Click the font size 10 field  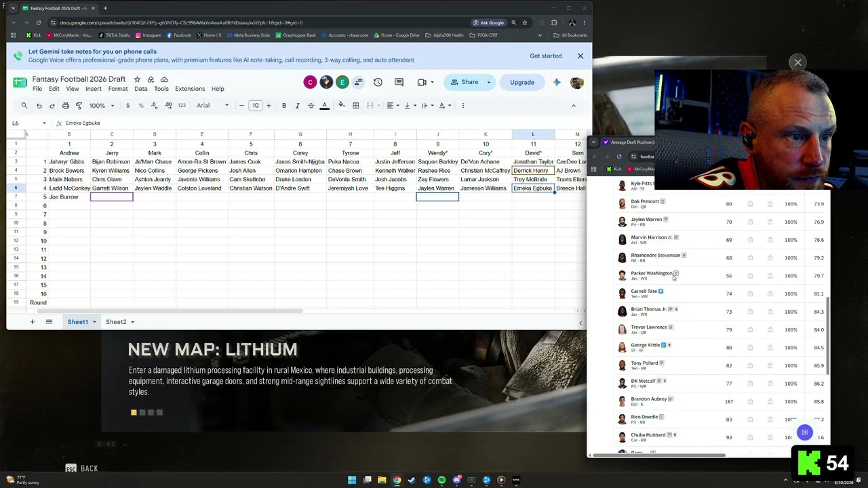(x=255, y=105)
